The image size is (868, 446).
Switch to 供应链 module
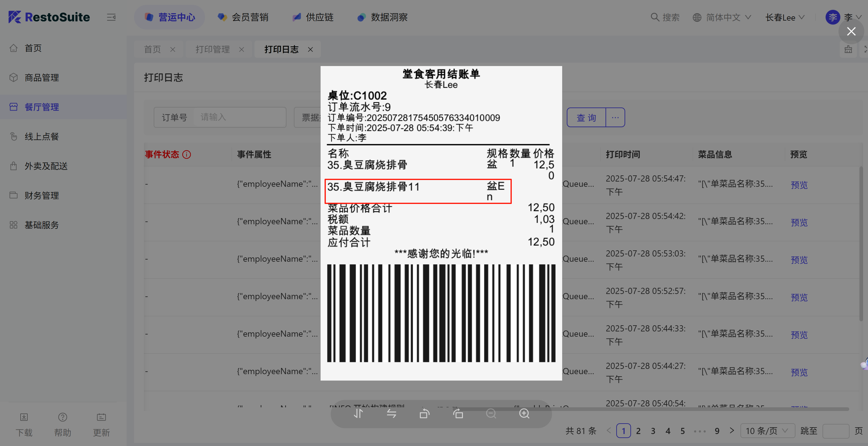click(x=313, y=17)
